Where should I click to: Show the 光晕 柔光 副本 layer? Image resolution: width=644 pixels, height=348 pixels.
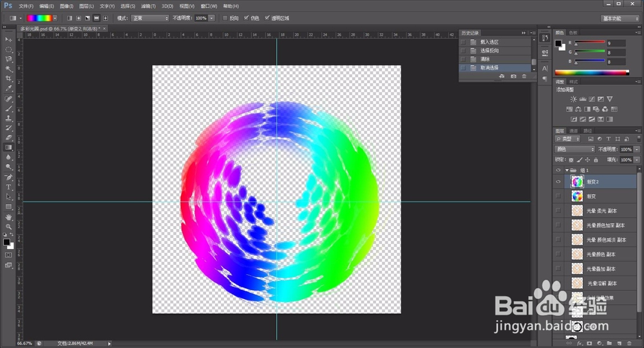[x=558, y=210]
